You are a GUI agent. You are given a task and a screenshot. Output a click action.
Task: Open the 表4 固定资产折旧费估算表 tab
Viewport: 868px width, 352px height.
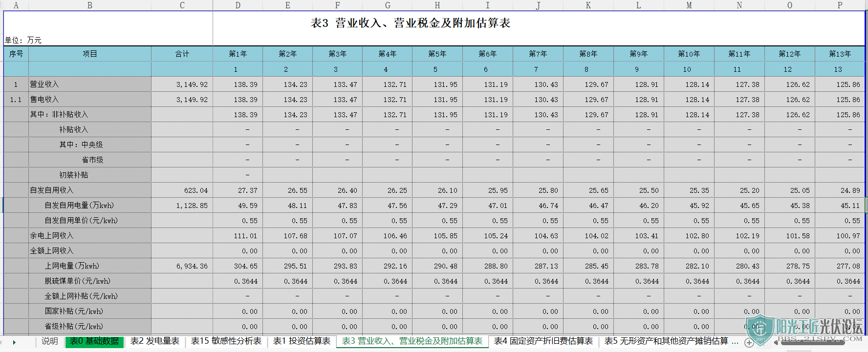pos(543,341)
